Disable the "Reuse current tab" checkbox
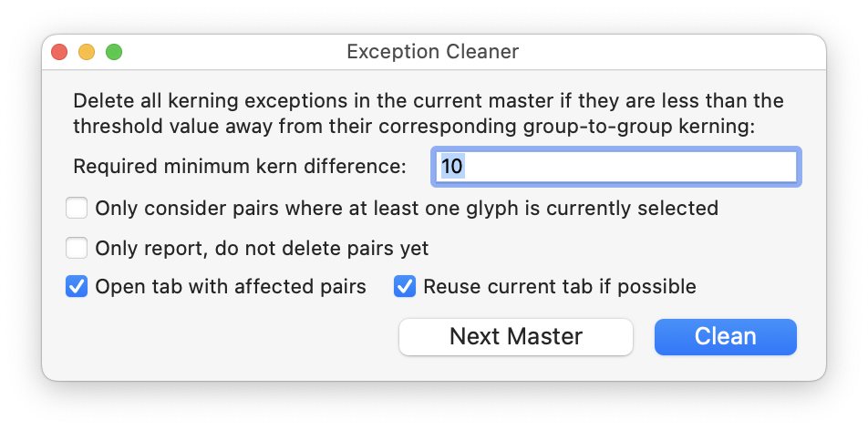Viewport: 868px width, 430px height. pyautogui.click(x=405, y=287)
